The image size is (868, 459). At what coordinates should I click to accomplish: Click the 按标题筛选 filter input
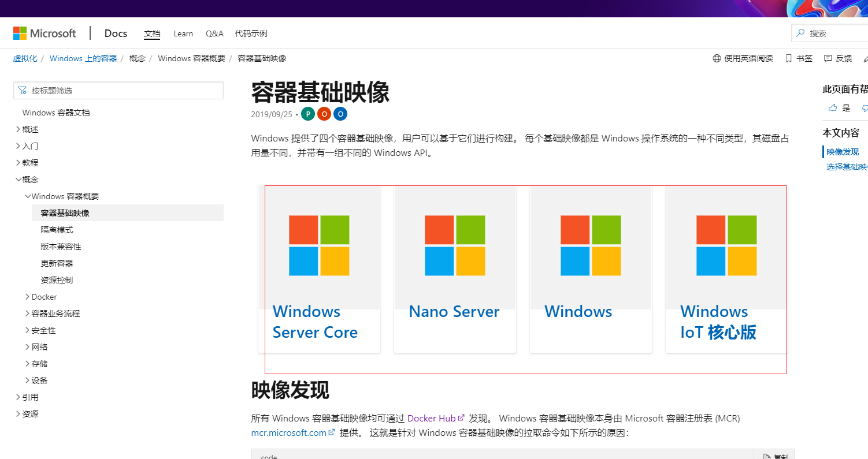pyautogui.click(x=118, y=91)
